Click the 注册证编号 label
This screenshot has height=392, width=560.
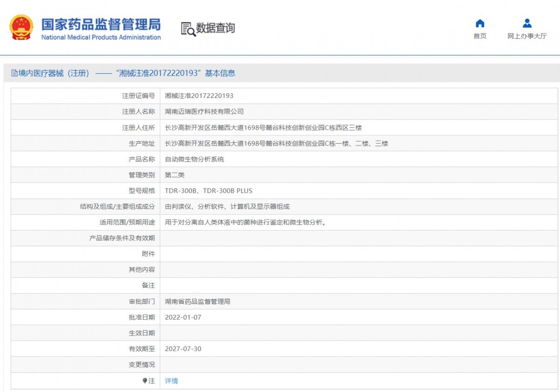[x=139, y=96]
